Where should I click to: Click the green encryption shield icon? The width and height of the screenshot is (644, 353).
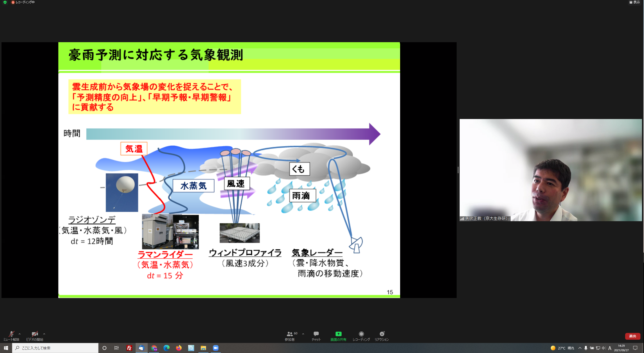point(5,2)
